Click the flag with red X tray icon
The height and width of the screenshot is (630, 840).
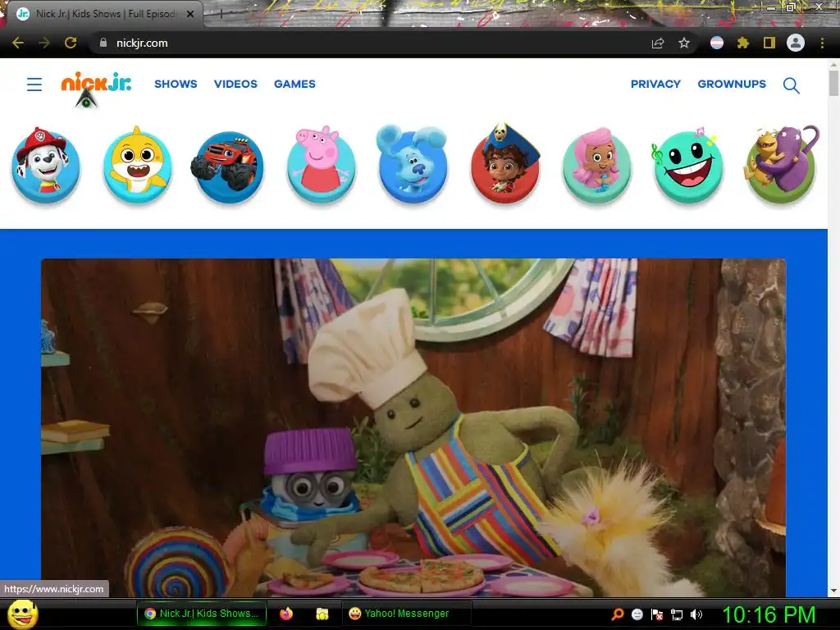click(657, 614)
